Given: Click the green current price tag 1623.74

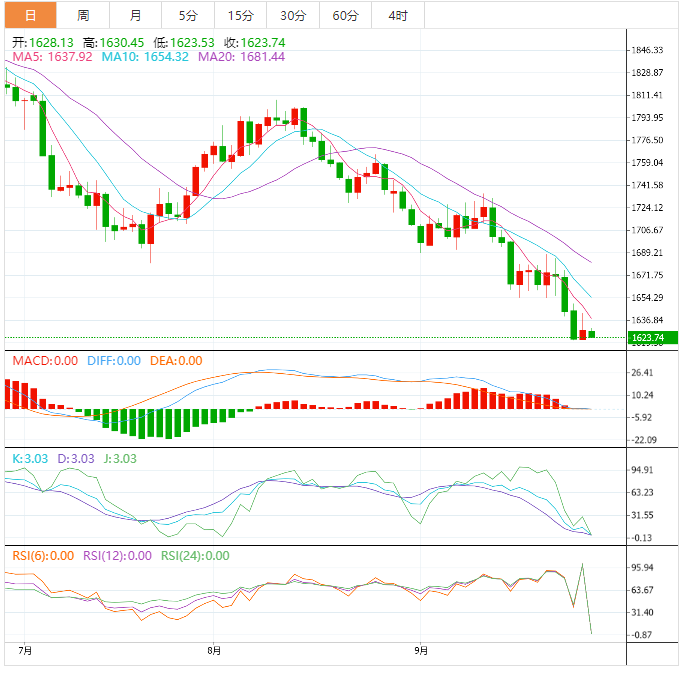Looking at the screenshot, I should coord(653,337).
